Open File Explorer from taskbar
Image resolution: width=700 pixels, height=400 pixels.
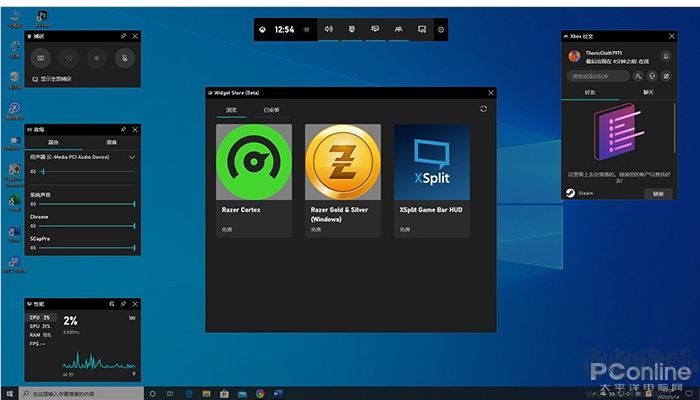click(206, 394)
